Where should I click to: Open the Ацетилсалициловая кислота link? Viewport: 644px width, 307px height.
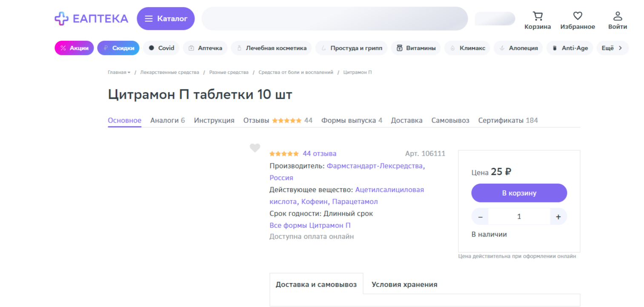pos(389,190)
